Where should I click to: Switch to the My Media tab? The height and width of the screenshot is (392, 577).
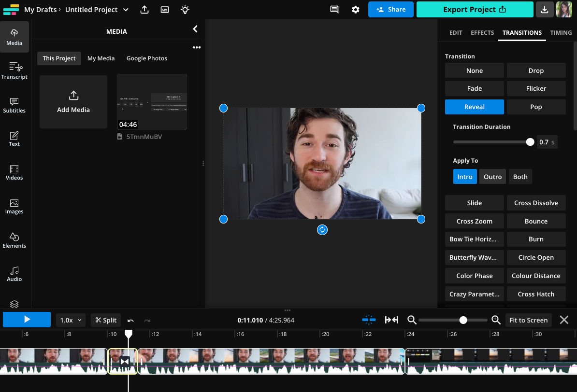(101, 58)
